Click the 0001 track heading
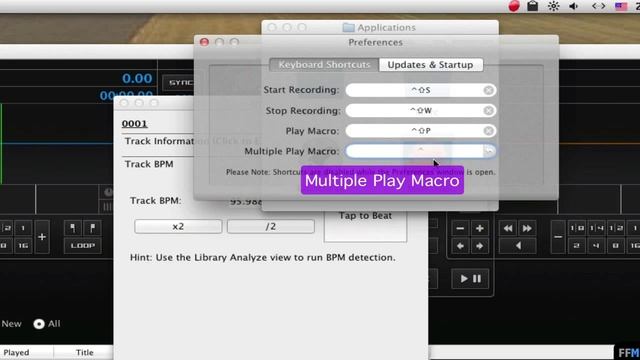The image size is (640, 360). pos(135,124)
